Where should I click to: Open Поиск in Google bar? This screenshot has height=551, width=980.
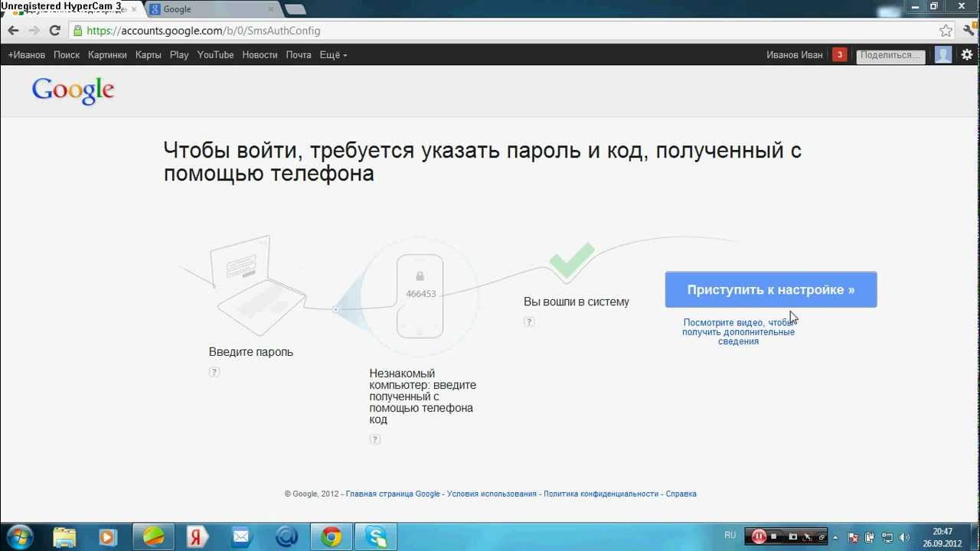[67, 55]
